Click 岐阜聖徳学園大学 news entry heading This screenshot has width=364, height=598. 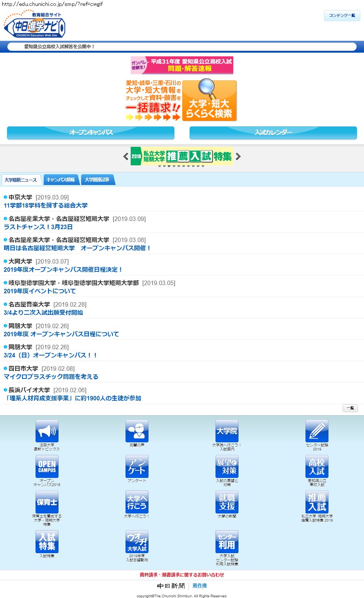(x=74, y=283)
